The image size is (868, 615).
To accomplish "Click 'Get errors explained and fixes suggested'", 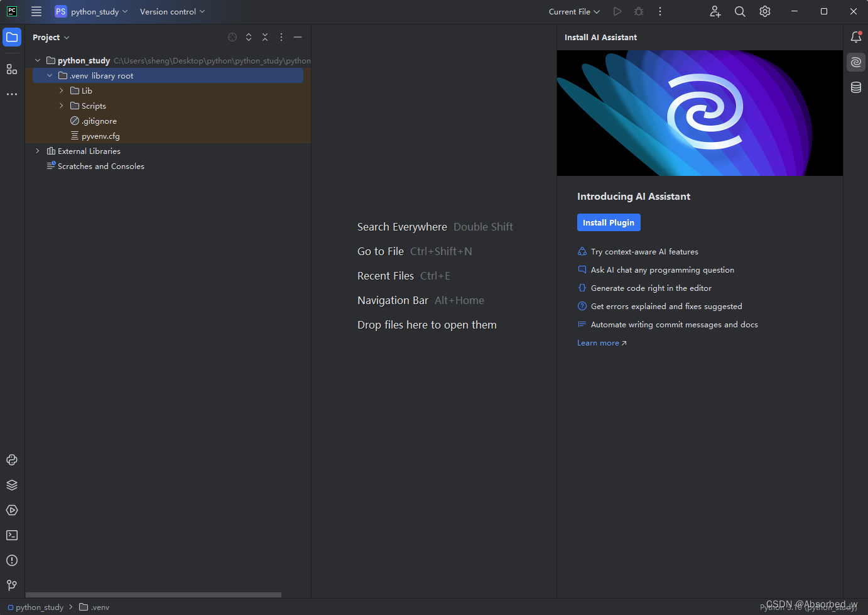I will point(666,306).
